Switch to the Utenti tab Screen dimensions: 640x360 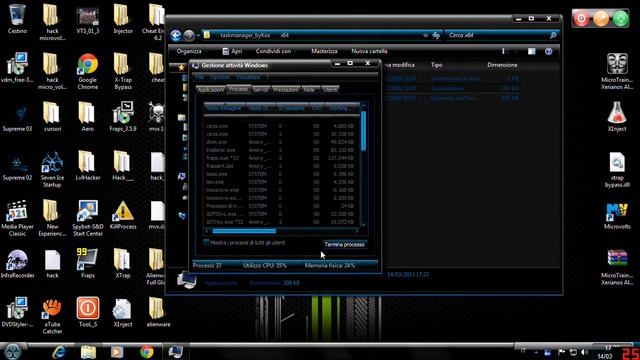pyautogui.click(x=330, y=89)
